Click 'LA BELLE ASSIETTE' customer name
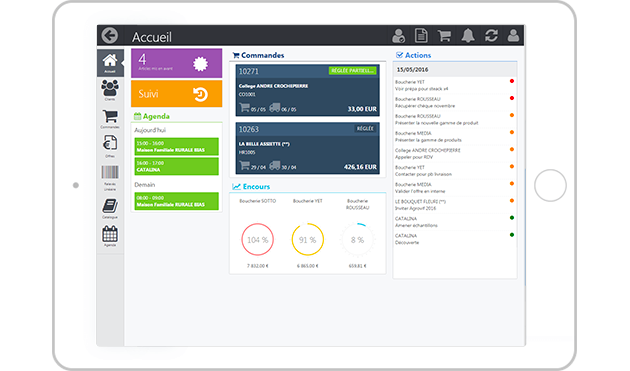 point(264,144)
